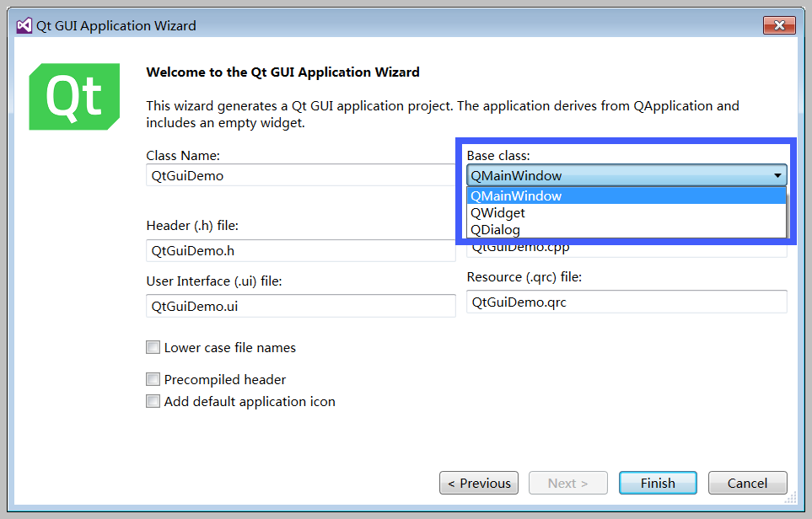Enable Lower case file names
The image size is (812, 519).
coord(153,347)
